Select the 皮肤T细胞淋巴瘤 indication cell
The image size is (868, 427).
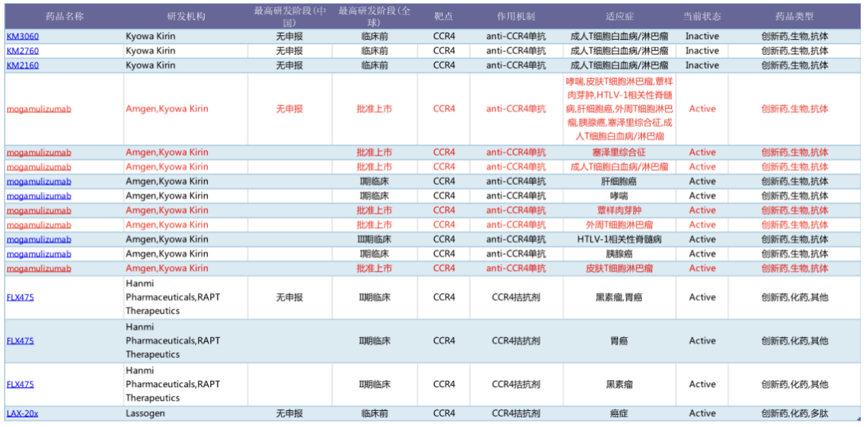(620, 268)
